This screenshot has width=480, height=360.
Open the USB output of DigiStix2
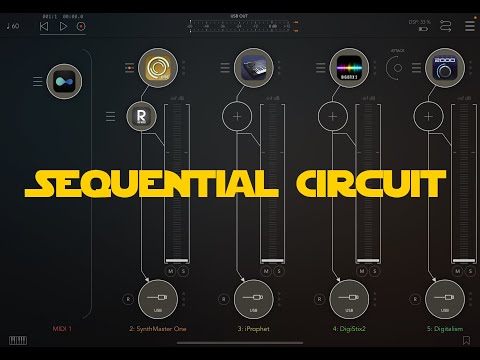click(x=349, y=299)
